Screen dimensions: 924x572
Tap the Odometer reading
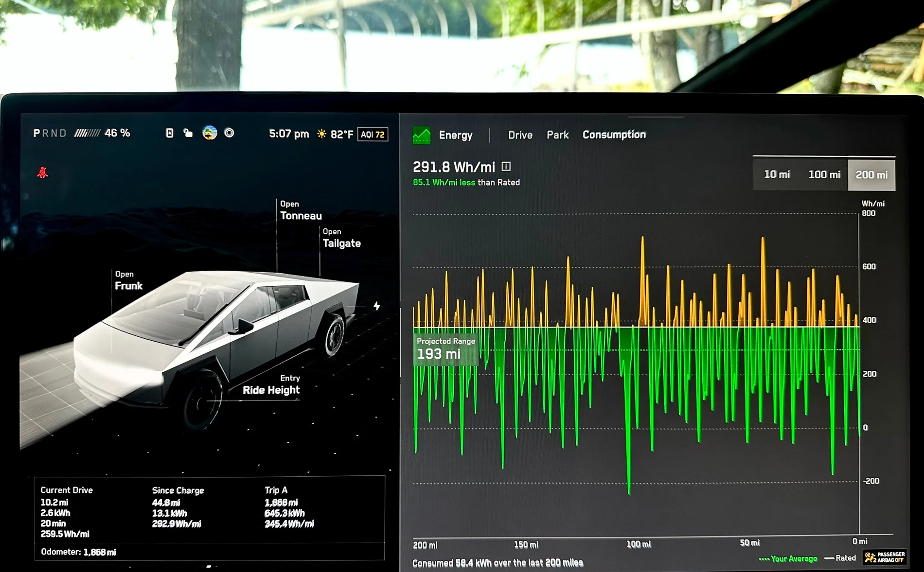click(78, 552)
